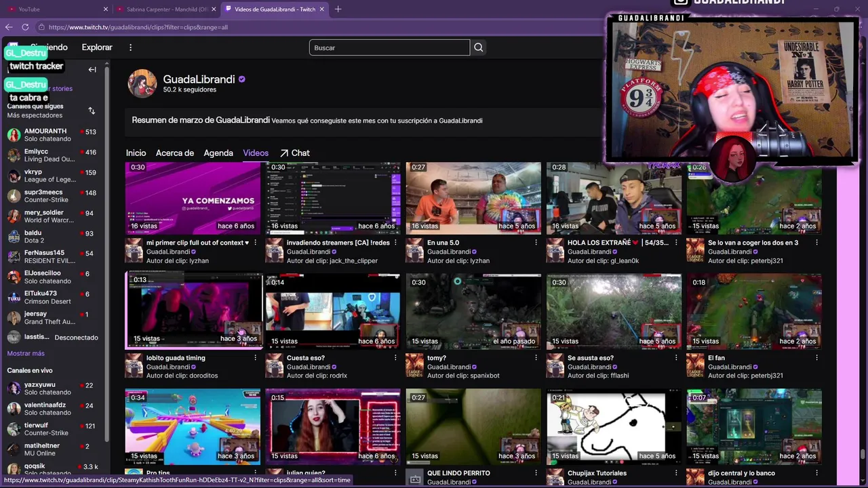Play the 'YA COMENZAMOS' clip thumbnail

click(x=193, y=198)
